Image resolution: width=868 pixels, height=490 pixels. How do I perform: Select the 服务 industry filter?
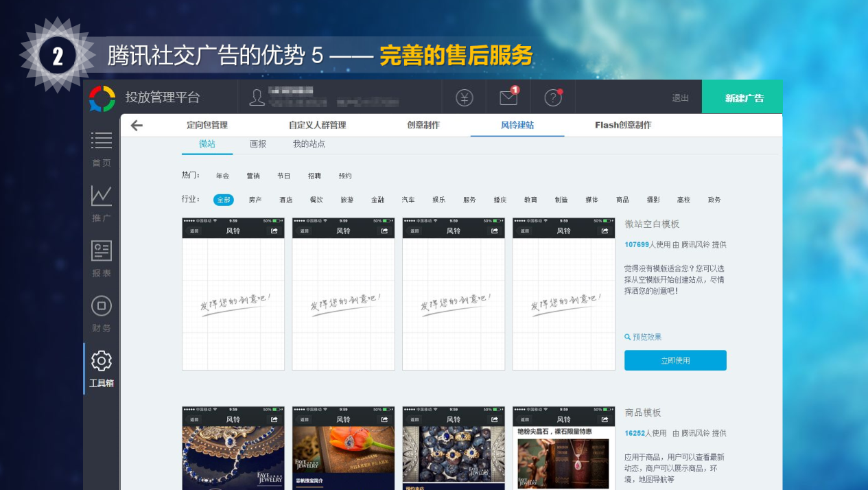469,200
